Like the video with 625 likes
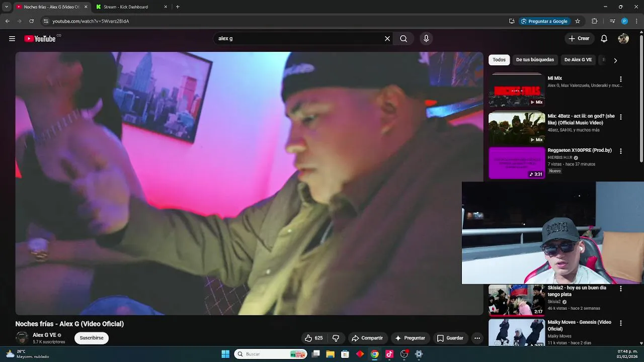The width and height of the screenshot is (644, 362). [x=314, y=338]
